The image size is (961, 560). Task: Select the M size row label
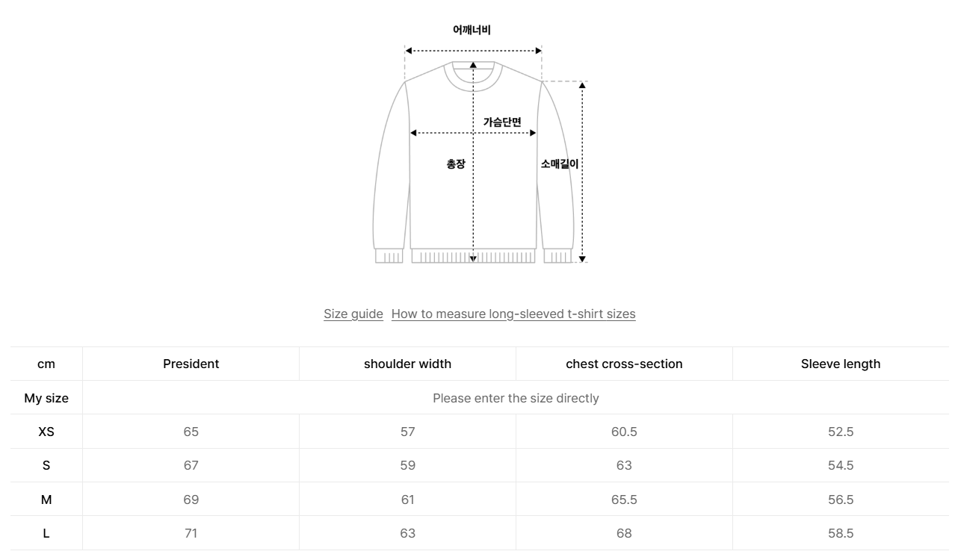click(46, 500)
